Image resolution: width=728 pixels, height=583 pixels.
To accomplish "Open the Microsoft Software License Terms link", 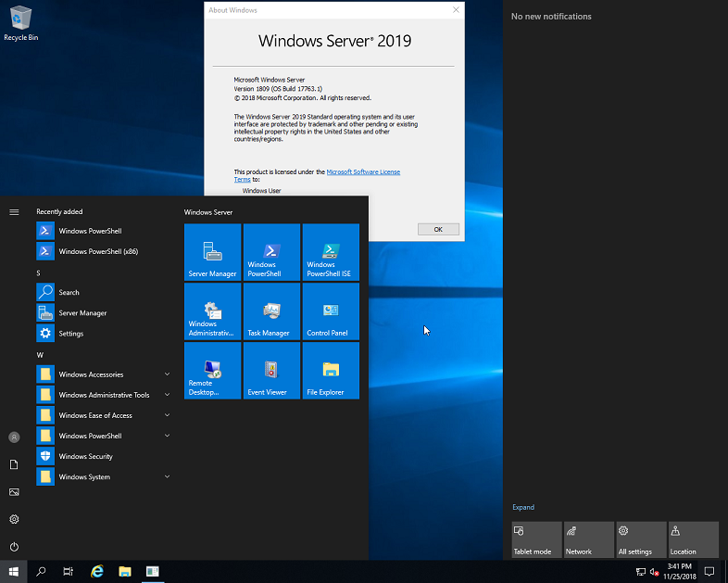I will point(363,172).
